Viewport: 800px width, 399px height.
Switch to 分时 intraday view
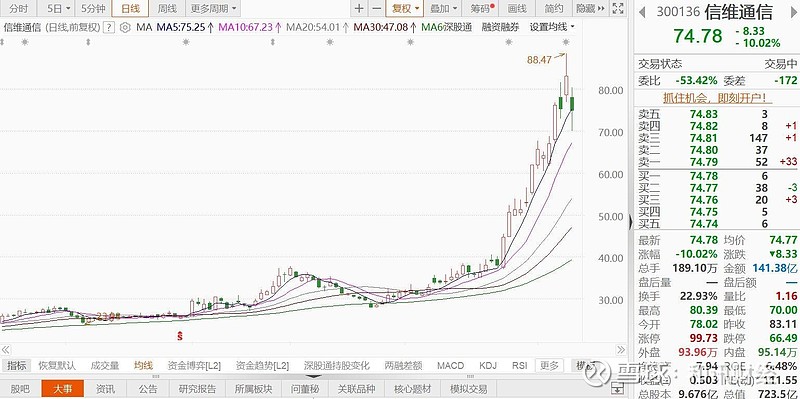click(x=18, y=8)
